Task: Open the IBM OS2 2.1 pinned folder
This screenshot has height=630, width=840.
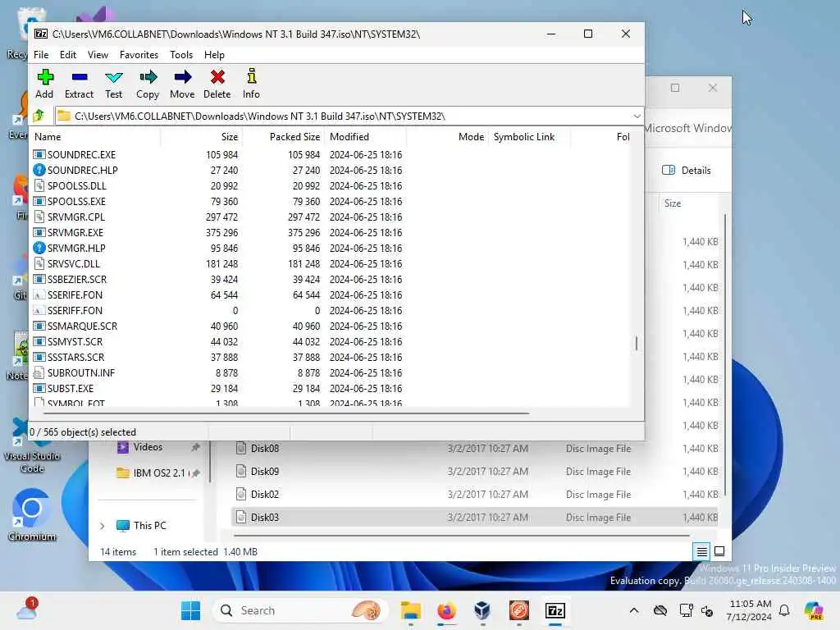Action: click(158, 473)
